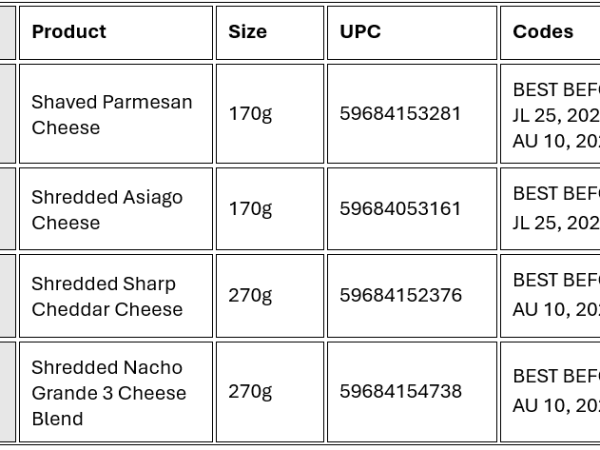Image resolution: width=600 pixels, height=450 pixels.
Task: Select UPC 59684053161
Action: (x=400, y=209)
